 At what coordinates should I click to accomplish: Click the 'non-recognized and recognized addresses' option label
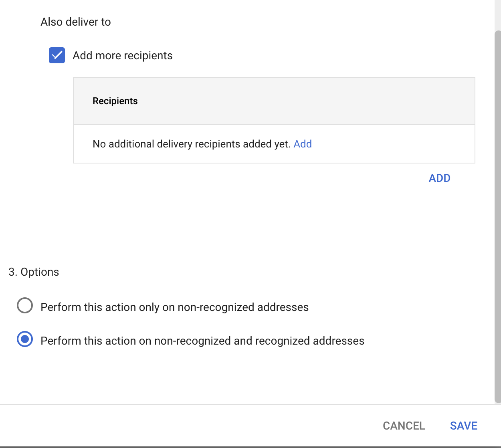click(202, 341)
